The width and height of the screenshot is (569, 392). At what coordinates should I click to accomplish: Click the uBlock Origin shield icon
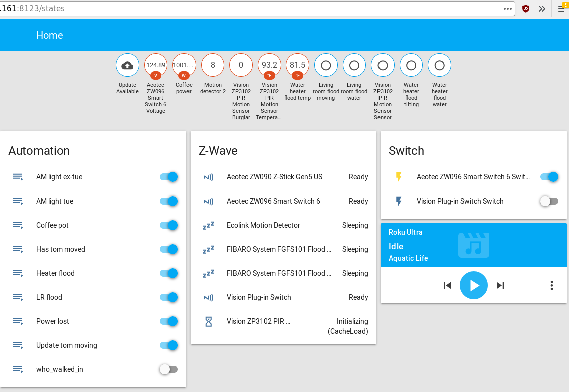pyautogui.click(x=525, y=9)
